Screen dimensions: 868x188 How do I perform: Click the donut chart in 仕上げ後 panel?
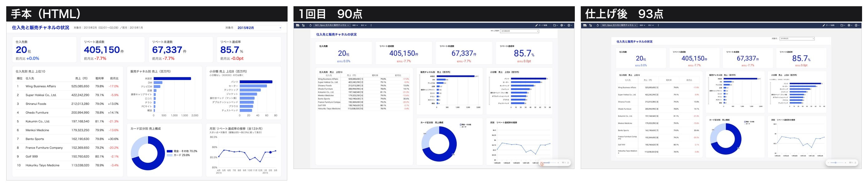click(x=726, y=139)
